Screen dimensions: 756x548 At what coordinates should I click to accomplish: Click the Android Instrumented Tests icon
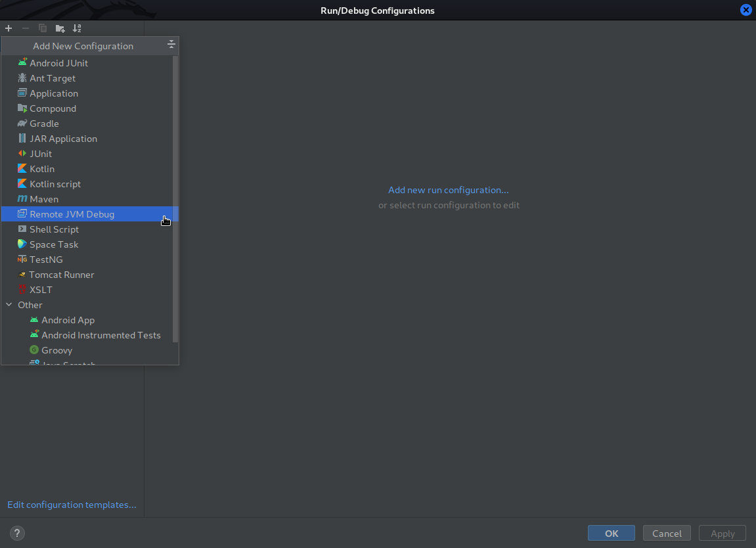coord(33,334)
